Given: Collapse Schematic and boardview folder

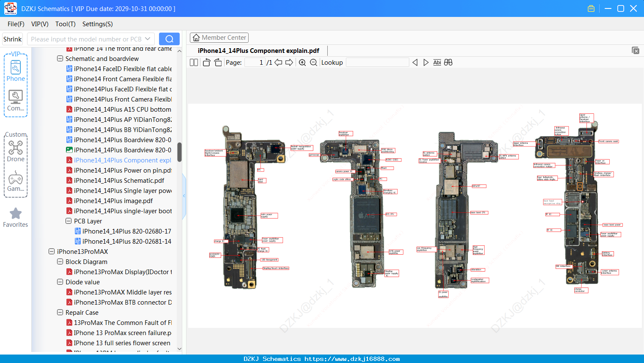Looking at the screenshot, I should click(x=60, y=58).
